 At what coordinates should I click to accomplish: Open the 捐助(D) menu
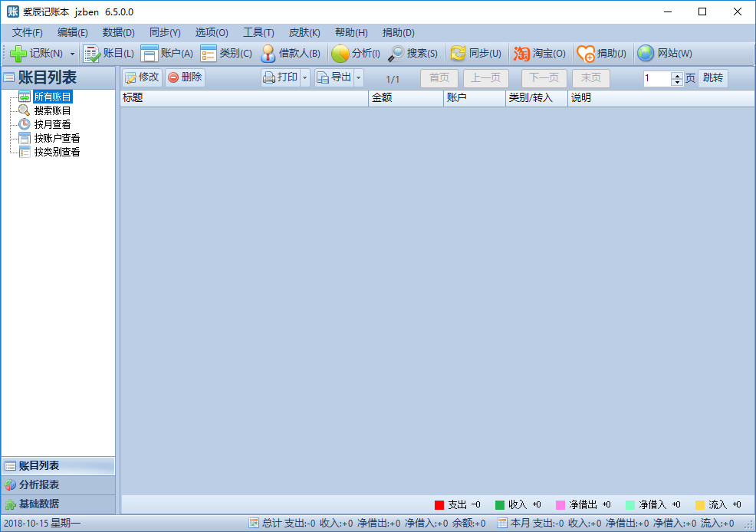[x=398, y=33]
